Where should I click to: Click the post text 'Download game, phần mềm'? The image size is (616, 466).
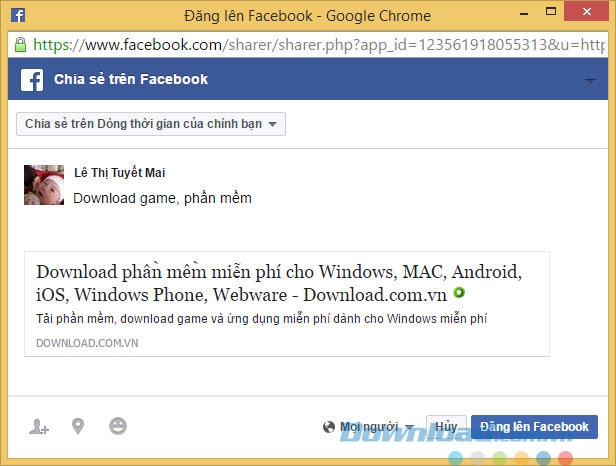tap(162, 198)
